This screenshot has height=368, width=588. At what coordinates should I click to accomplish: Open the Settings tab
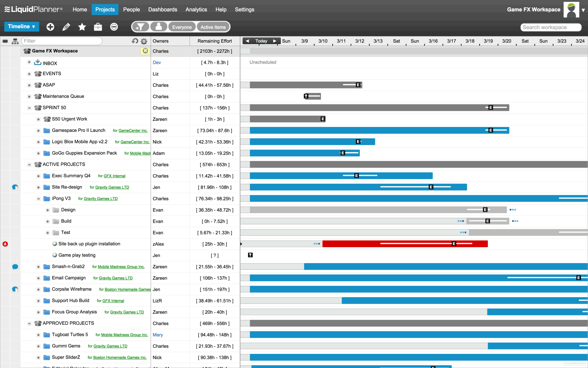[x=244, y=9]
